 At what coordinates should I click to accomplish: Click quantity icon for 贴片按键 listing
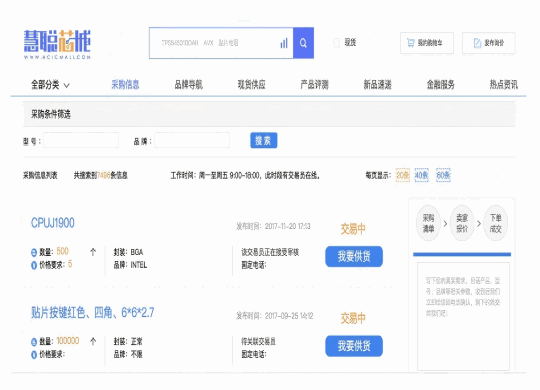pyautogui.click(x=34, y=342)
